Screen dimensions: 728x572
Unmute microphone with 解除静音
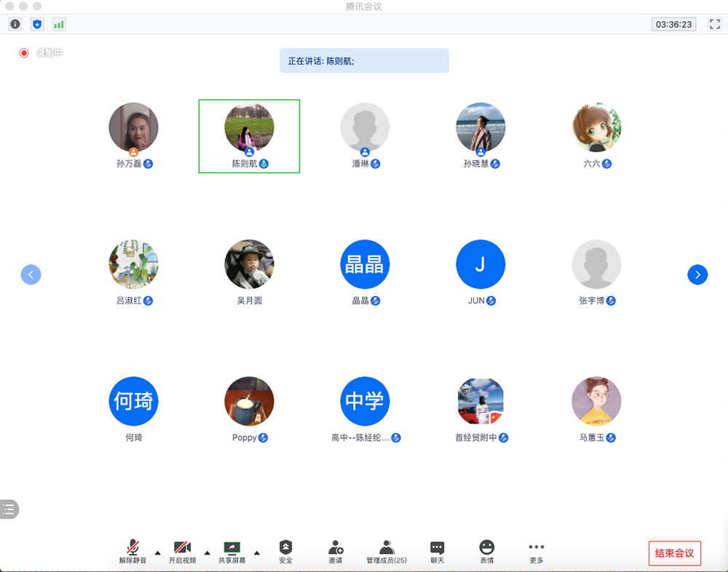[x=132, y=552]
